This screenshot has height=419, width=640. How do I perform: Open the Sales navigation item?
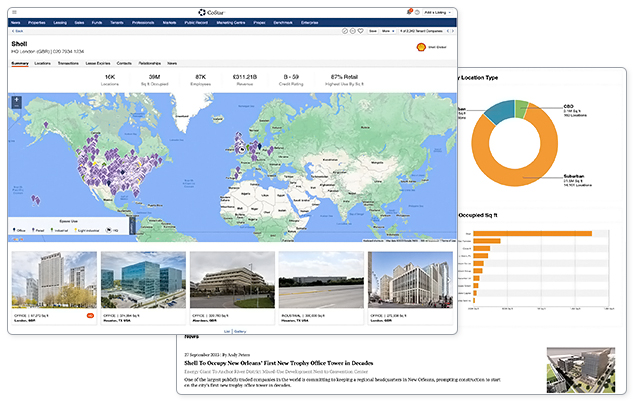(79, 23)
